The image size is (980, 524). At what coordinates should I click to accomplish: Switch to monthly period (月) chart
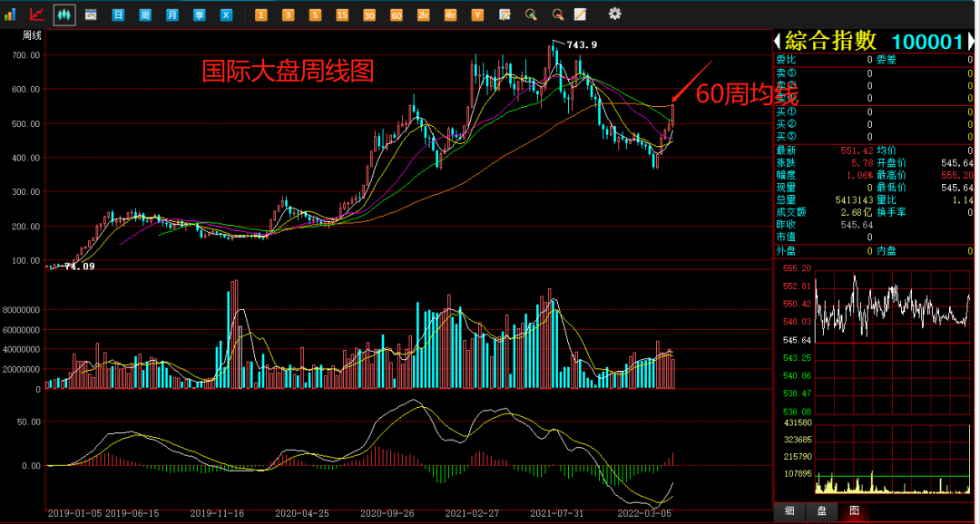[x=171, y=15]
